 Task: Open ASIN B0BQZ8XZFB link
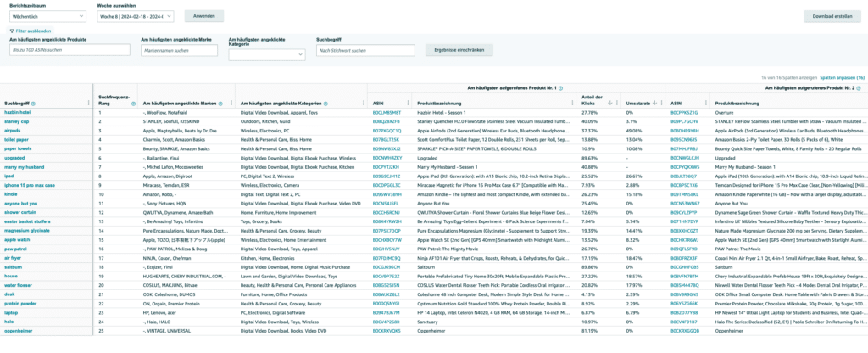click(x=386, y=121)
